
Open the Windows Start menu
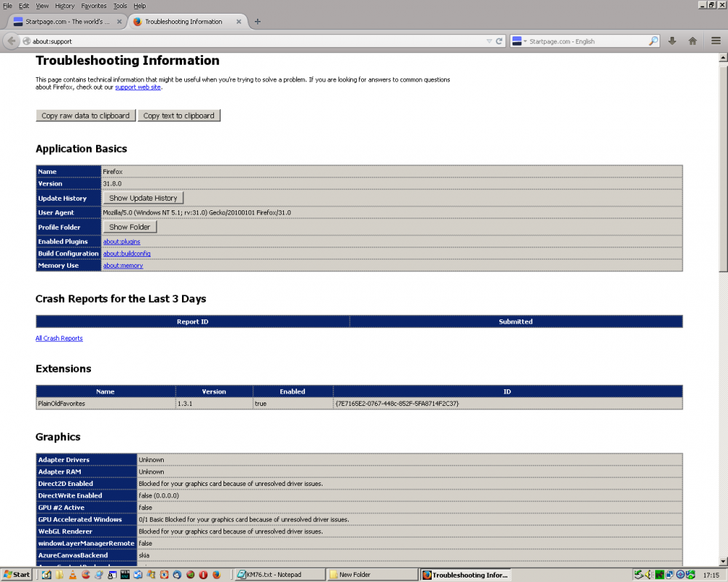[x=16, y=575]
